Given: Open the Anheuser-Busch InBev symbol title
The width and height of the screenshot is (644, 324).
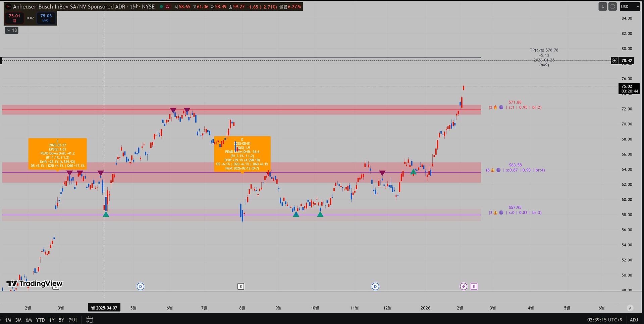Looking at the screenshot, I should (x=84, y=7).
